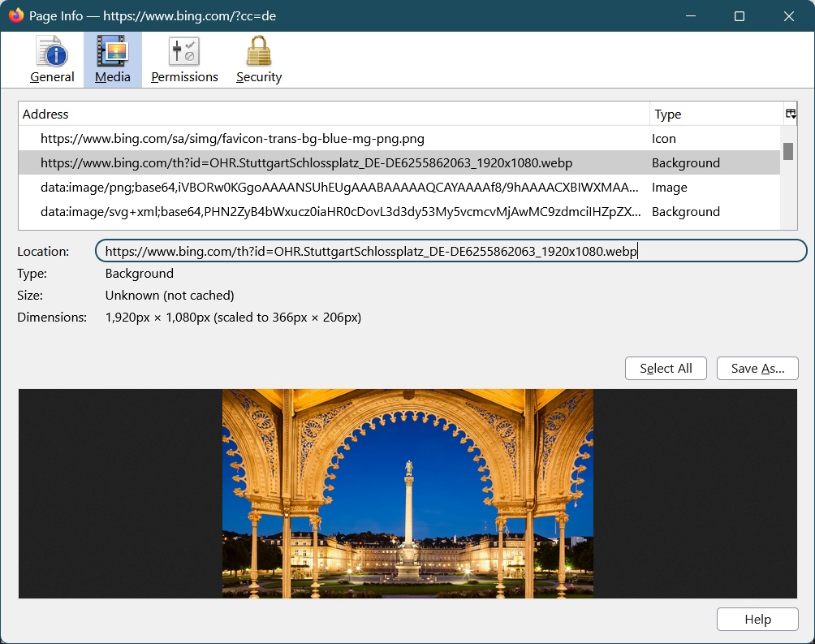Screen dimensions: 815x644
Task: Open Help for Page Info
Action: click(757, 620)
